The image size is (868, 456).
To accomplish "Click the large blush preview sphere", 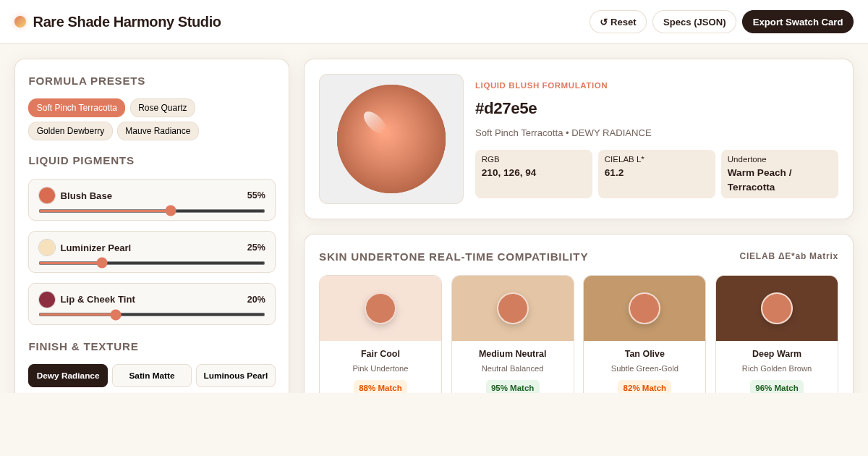I will (x=391, y=139).
